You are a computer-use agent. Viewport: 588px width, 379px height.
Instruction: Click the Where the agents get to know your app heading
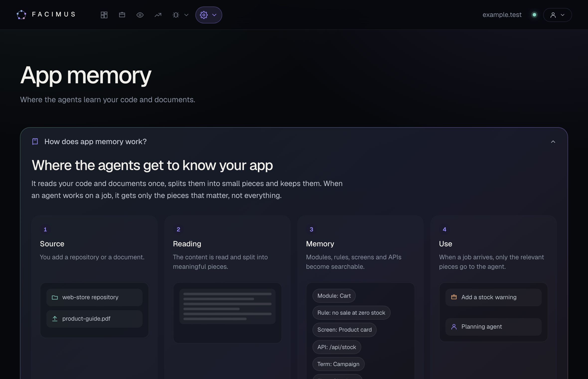click(x=152, y=165)
